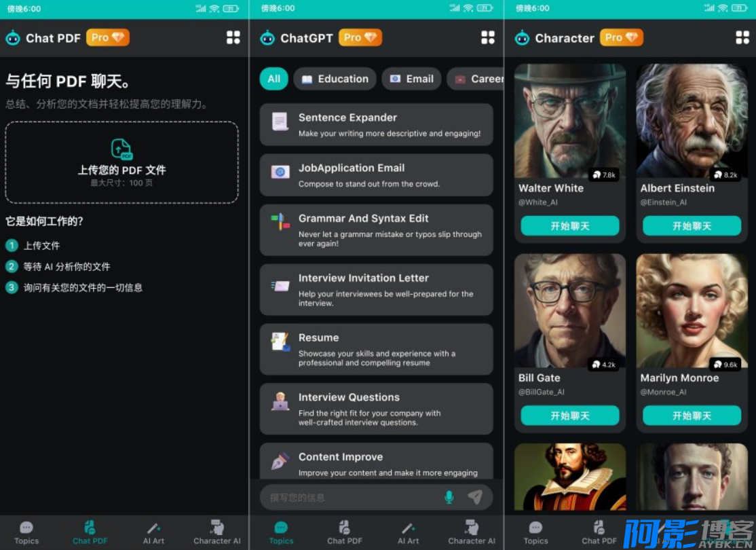Select the Education category chip
Screen dimensions: 756x550
click(x=335, y=79)
